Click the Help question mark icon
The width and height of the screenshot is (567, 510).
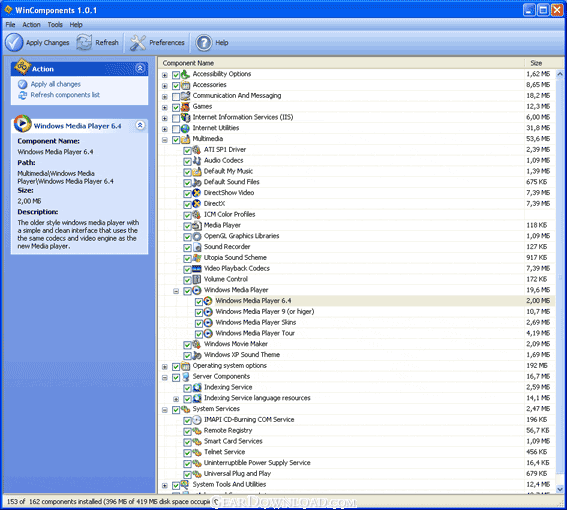click(204, 43)
